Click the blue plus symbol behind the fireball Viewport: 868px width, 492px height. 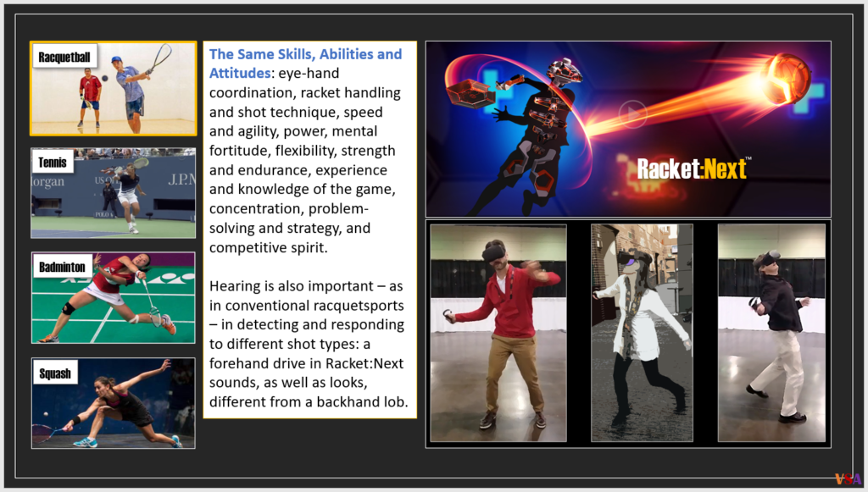(x=815, y=90)
